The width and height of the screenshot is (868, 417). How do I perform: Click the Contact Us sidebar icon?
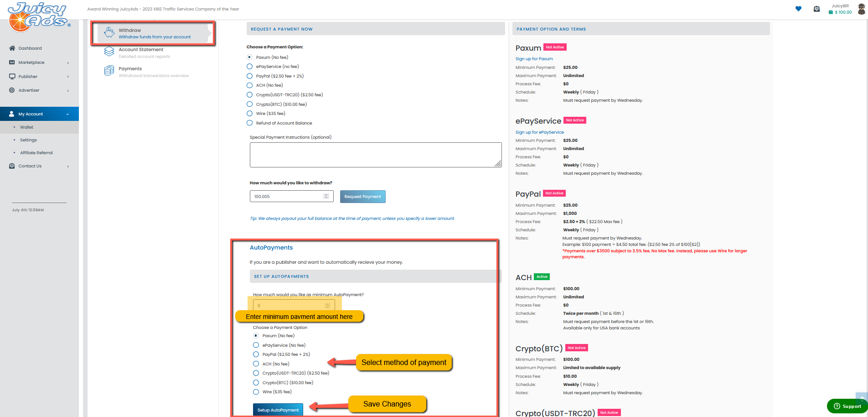(12, 166)
